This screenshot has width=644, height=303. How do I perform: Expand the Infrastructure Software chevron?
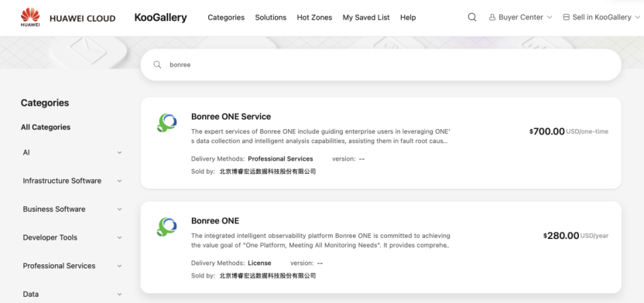tap(119, 181)
